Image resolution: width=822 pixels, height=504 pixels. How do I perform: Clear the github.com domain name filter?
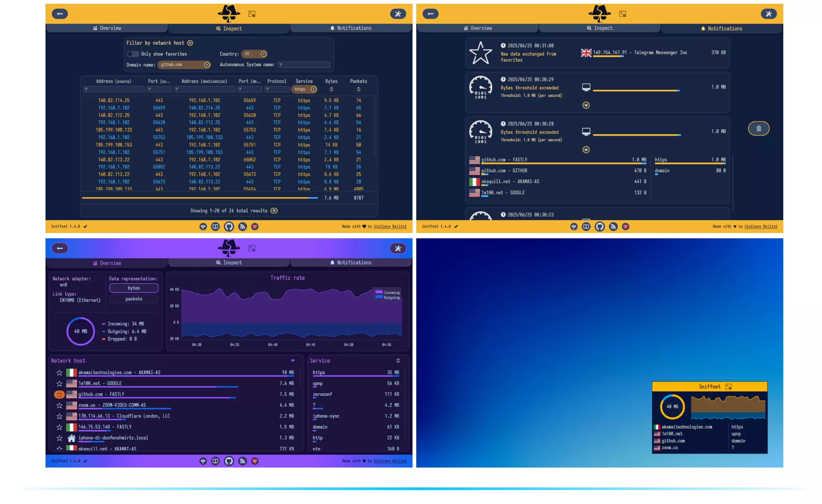coord(207,65)
